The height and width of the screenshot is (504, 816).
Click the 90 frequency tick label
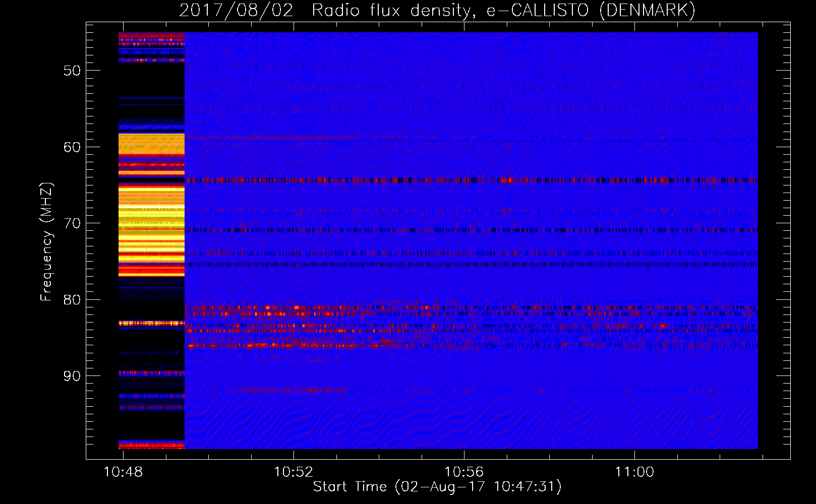click(x=72, y=376)
